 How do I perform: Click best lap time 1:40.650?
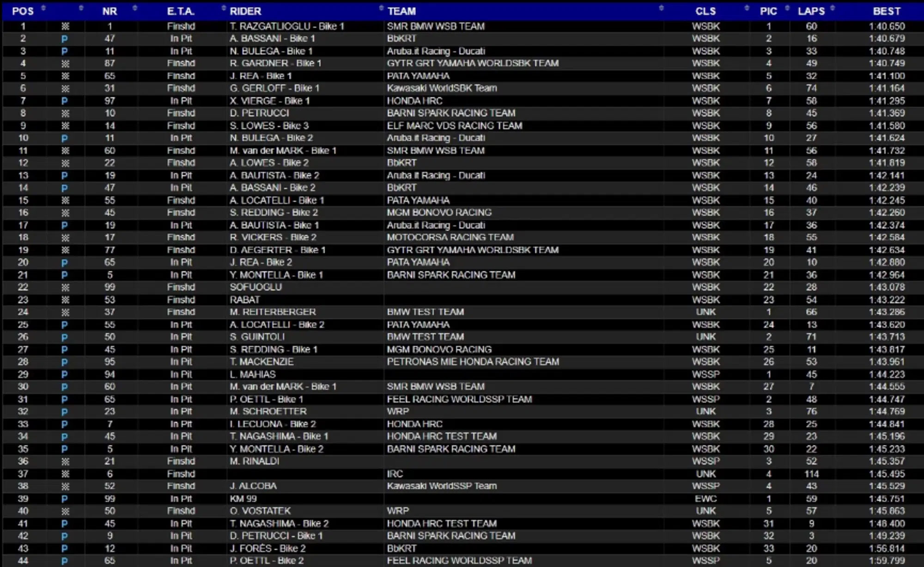click(887, 26)
